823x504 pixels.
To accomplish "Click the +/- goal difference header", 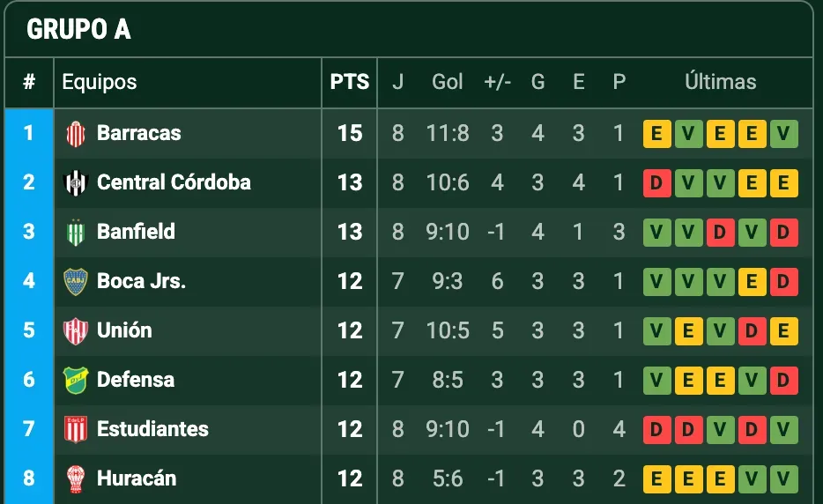I will click(x=498, y=82).
